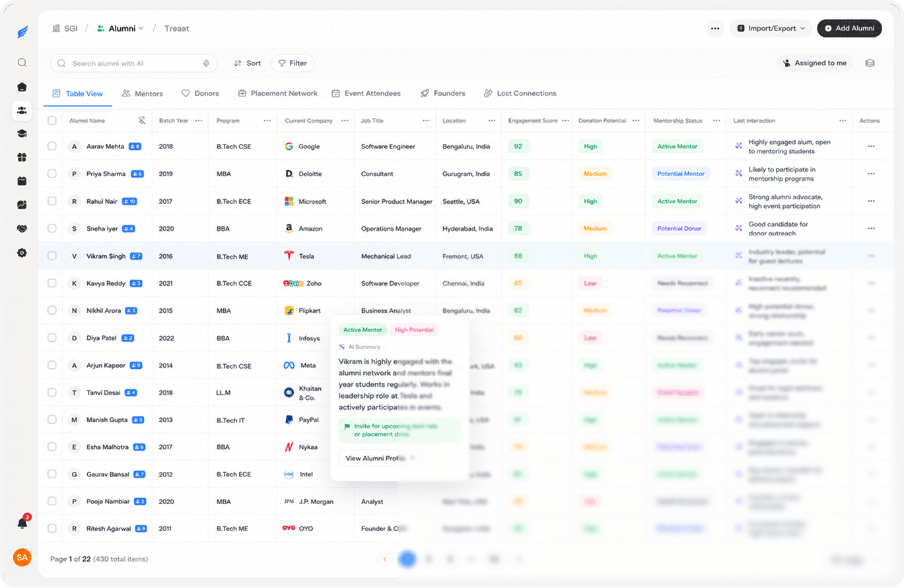Open the more options ellipsis near Import/Export

pos(714,28)
